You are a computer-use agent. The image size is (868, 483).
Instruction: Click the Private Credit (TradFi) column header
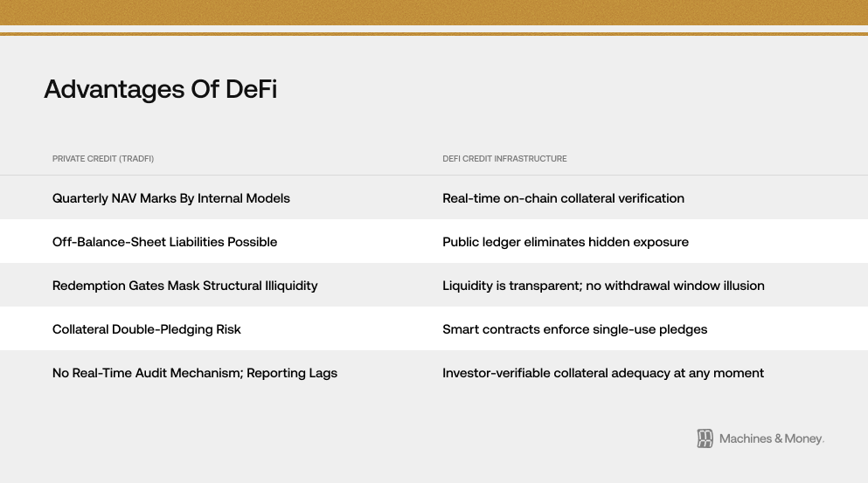[x=103, y=159]
